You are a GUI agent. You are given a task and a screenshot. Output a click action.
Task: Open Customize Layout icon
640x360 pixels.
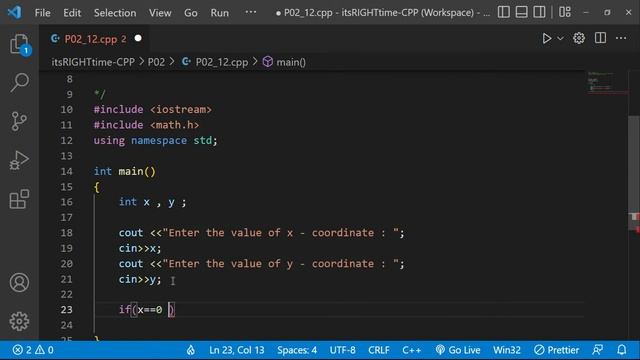(565, 12)
